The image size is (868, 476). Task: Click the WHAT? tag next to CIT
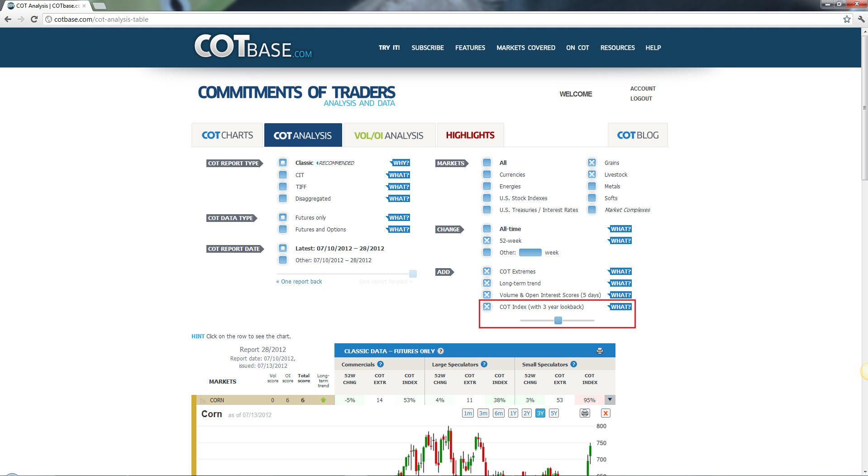click(x=398, y=175)
